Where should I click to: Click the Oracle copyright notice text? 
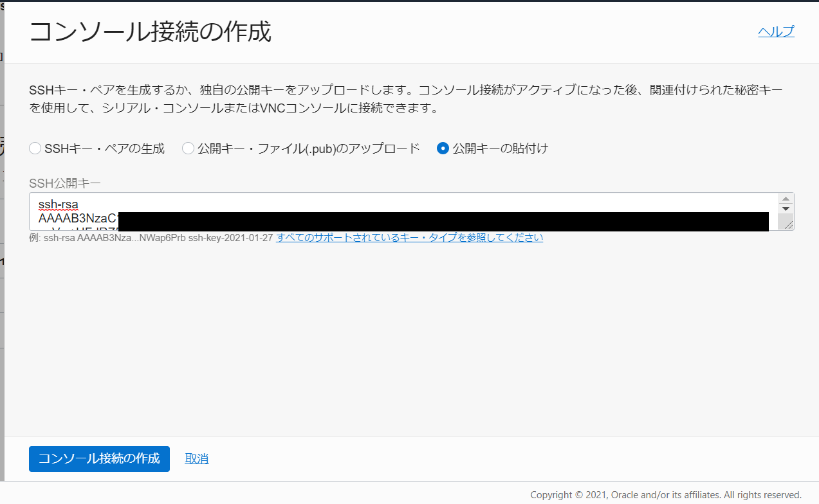coord(666,494)
